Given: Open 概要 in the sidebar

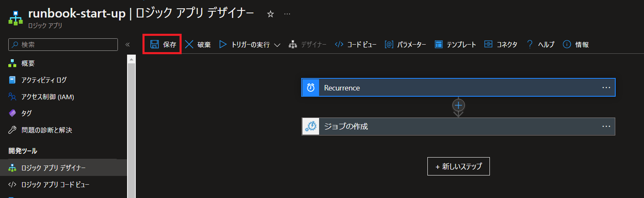Looking at the screenshot, I should pos(28,63).
